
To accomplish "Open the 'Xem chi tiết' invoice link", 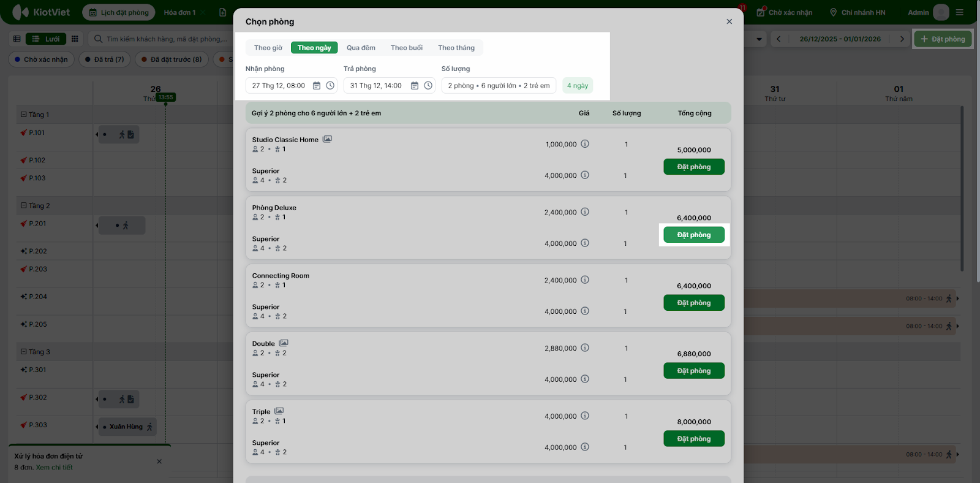I will pyautogui.click(x=54, y=468).
